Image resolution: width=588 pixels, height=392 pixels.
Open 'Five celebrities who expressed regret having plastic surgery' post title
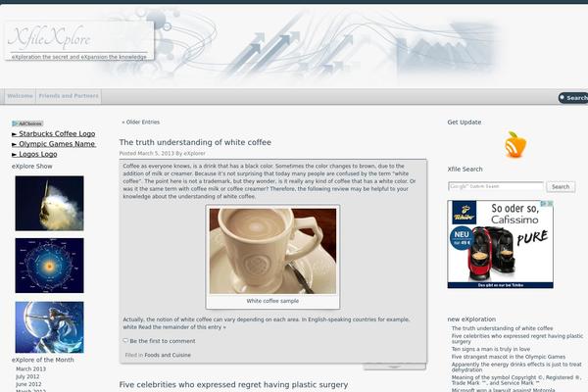click(233, 384)
